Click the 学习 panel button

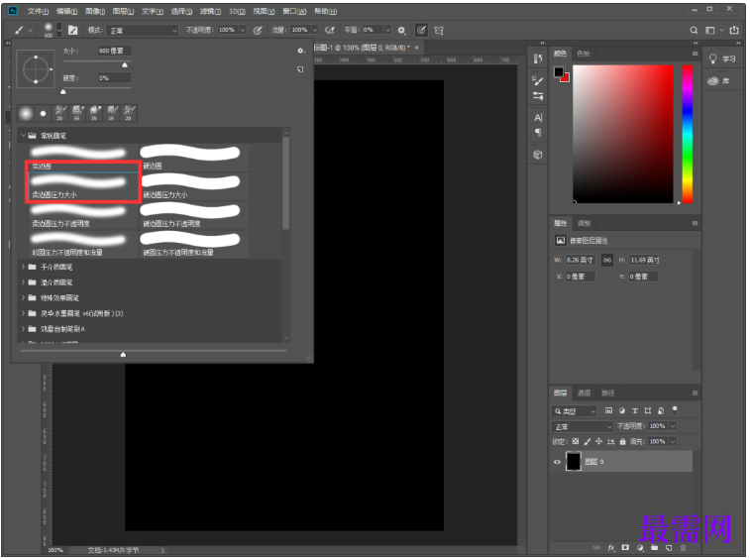coord(724,59)
